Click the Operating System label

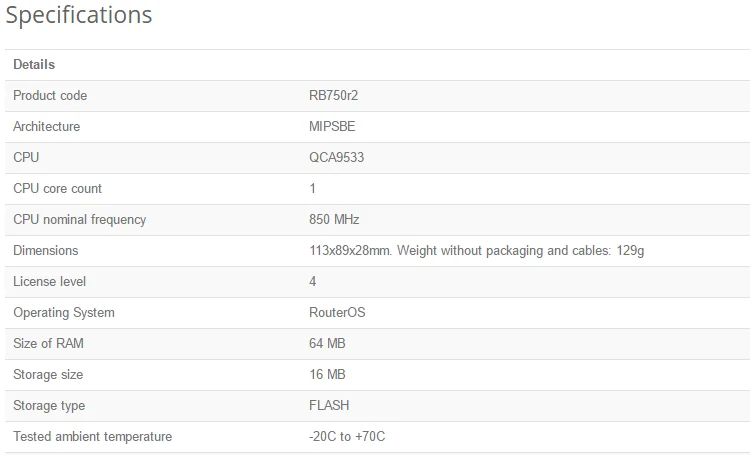tap(64, 312)
